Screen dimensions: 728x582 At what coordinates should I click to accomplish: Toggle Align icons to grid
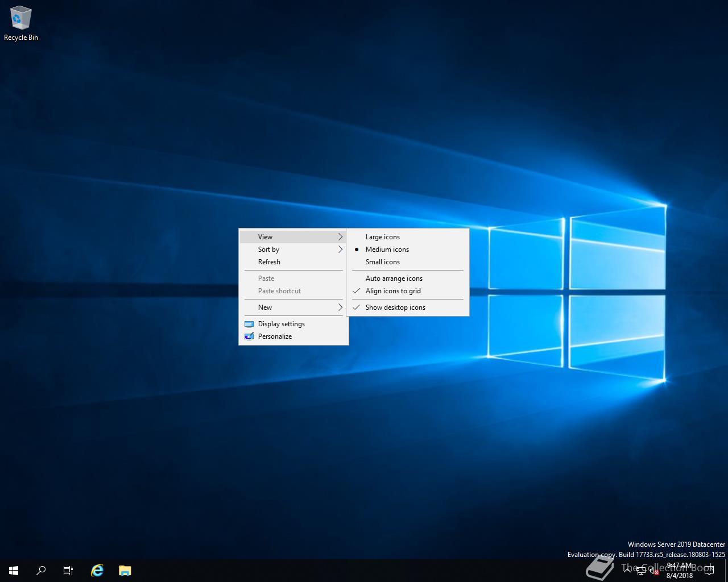tap(408, 291)
